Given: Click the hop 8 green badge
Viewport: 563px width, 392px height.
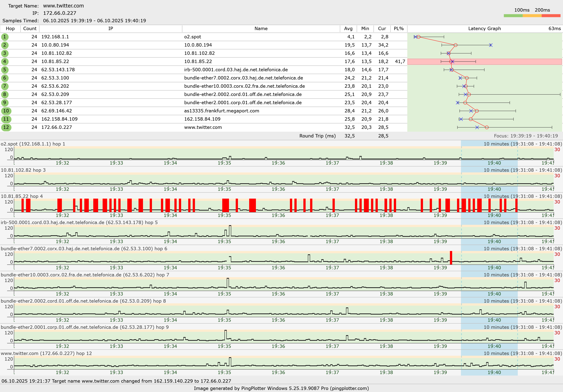Looking at the screenshot, I should pos(5,94).
